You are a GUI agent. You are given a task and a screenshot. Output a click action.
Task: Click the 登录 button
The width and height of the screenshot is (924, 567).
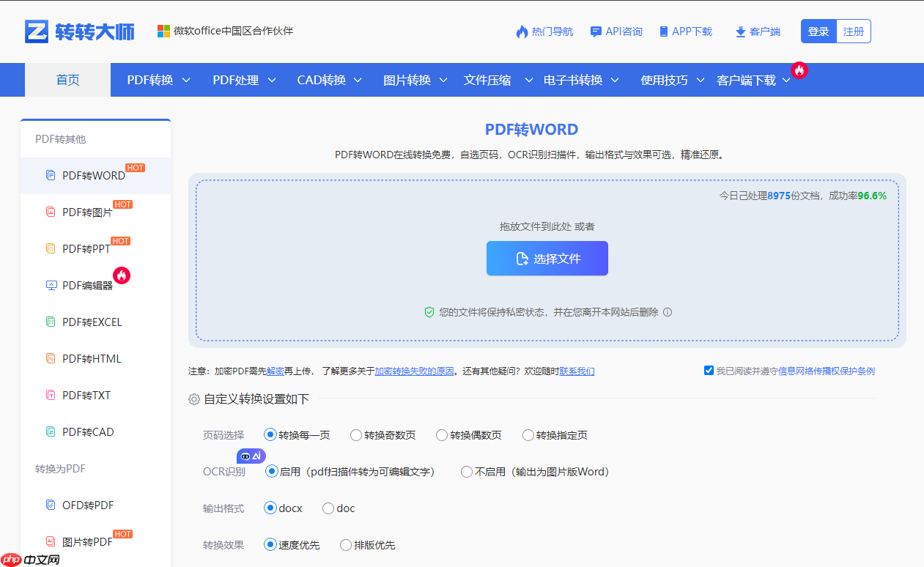818,31
